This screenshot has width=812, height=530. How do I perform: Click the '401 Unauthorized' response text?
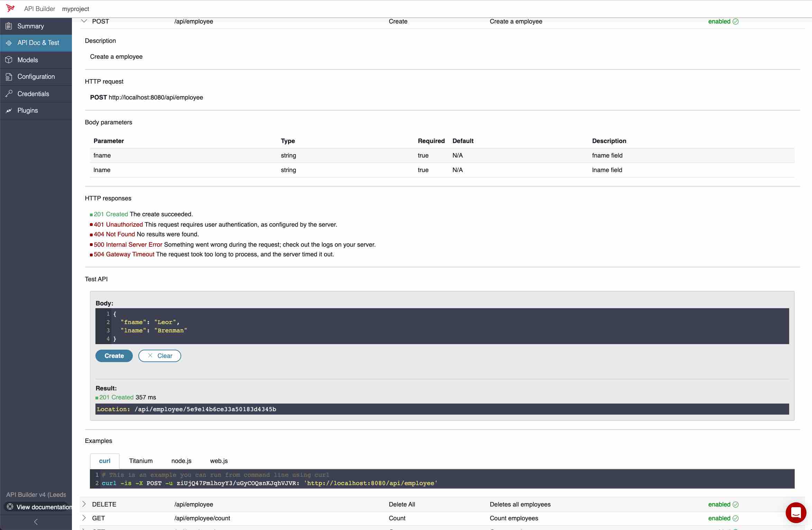click(x=118, y=225)
